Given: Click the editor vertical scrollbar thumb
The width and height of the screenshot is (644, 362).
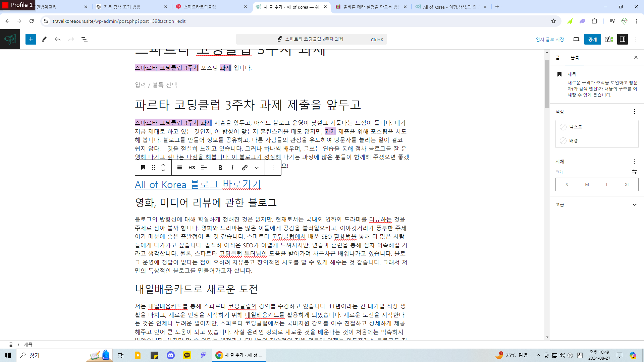Looking at the screenshot, I should click(547, 84).
